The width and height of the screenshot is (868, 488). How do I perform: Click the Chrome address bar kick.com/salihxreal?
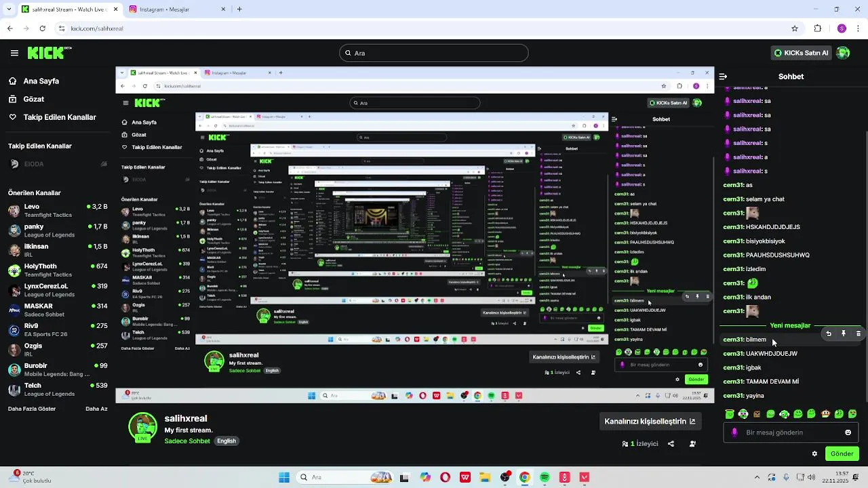click(427, 28)
